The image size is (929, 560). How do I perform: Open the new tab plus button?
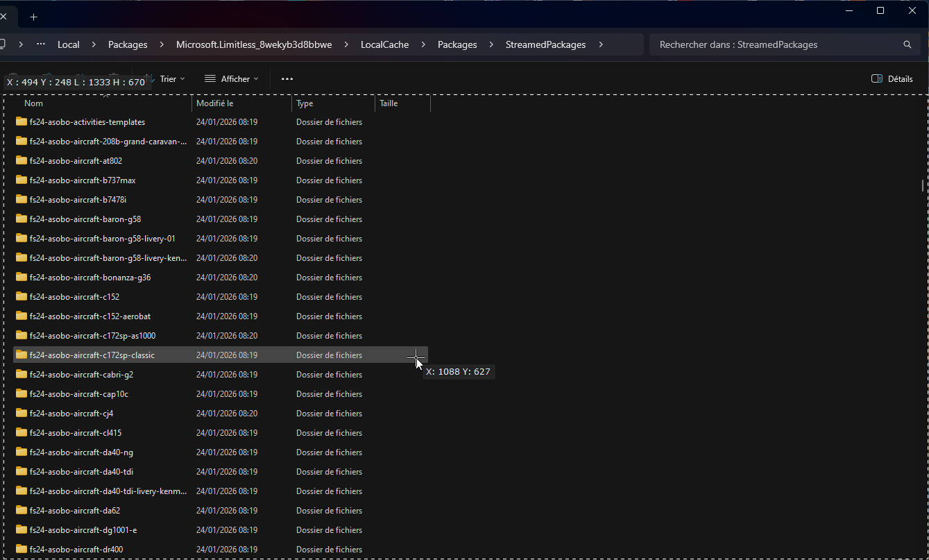(33, 17)
